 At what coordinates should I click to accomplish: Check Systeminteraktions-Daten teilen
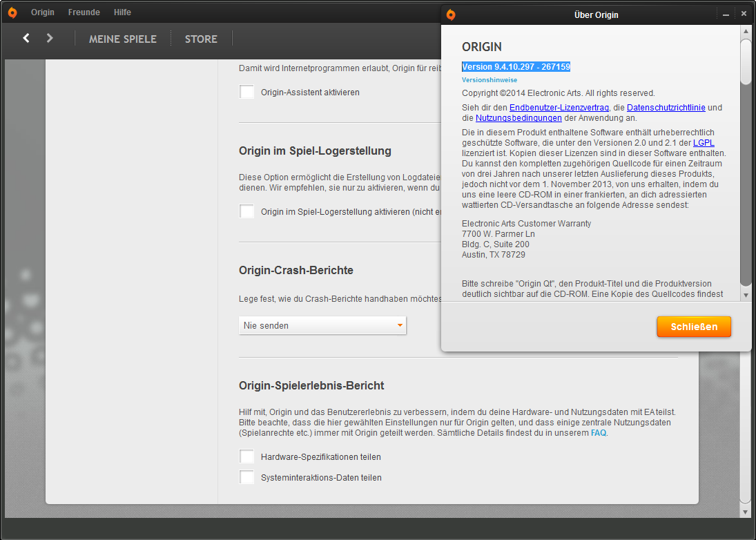(x=247, y=477)
